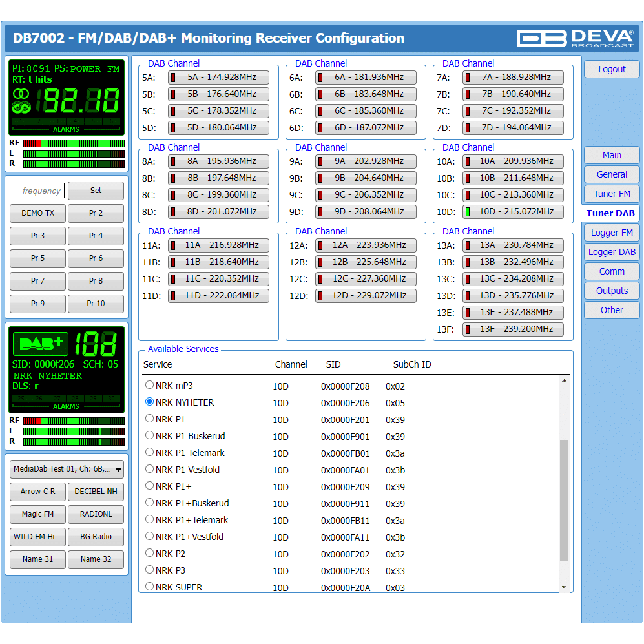This screenshot has width=644, height=644.
Task: Tune to the DEMO TX preset
Action: click(x=37, y=213)
